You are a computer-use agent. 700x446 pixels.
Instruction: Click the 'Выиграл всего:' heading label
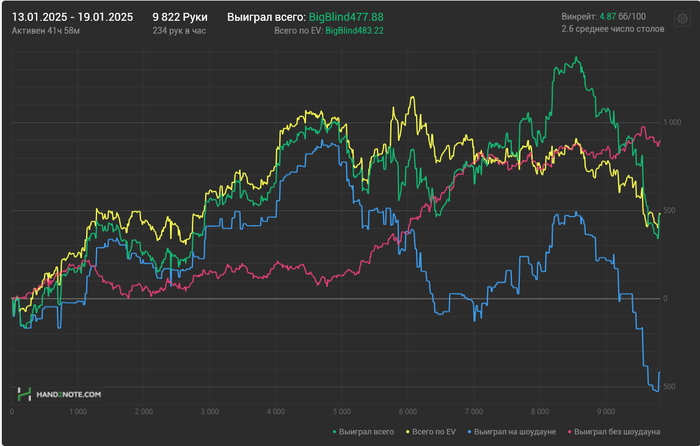(x=267, y=17)
